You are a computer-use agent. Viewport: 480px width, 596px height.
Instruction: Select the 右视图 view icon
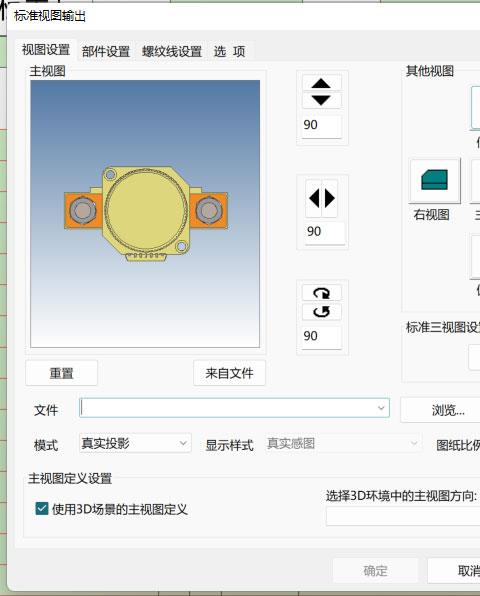click(434, 180)
